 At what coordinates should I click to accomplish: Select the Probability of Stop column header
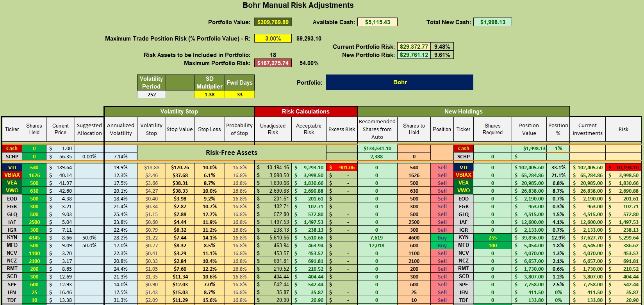[239, 129]
